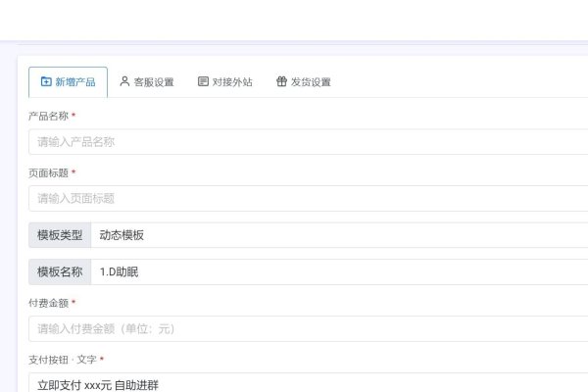
Task: Go to the 对接外站 tab
Action: [x=225, y=82]
